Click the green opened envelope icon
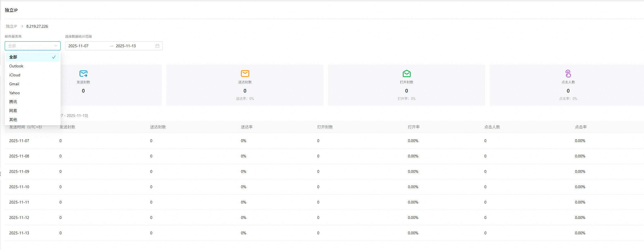The height and width of the screenshot is (250, 644). pos(407,74)
